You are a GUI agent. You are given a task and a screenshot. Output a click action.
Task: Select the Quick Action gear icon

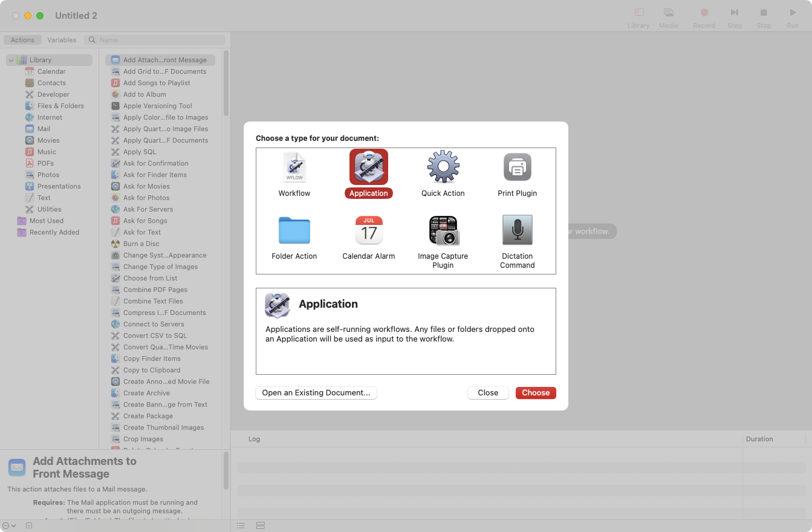pyautogui.click(x=443, y=167)
